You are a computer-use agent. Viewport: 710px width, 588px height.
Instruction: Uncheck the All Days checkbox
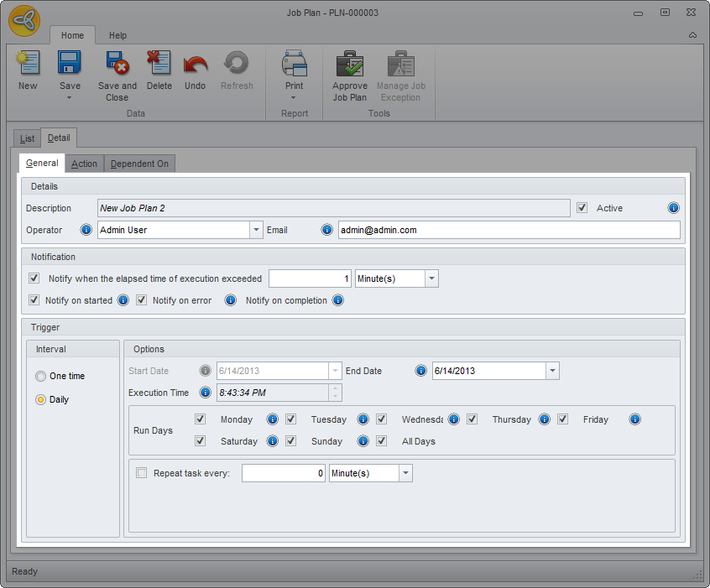381,440
